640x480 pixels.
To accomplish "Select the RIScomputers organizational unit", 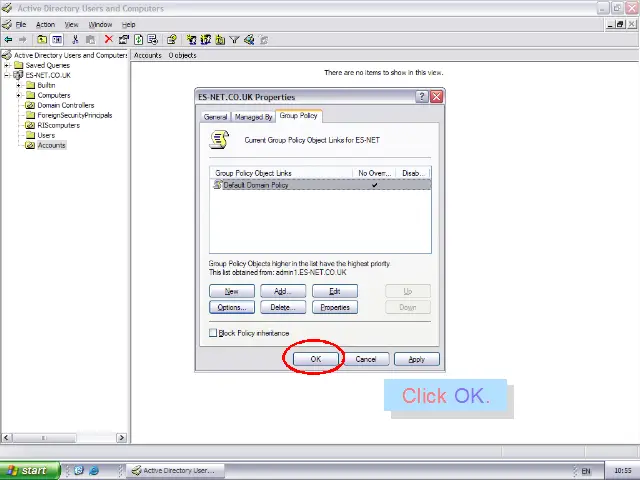I will (x=58, y=125).
